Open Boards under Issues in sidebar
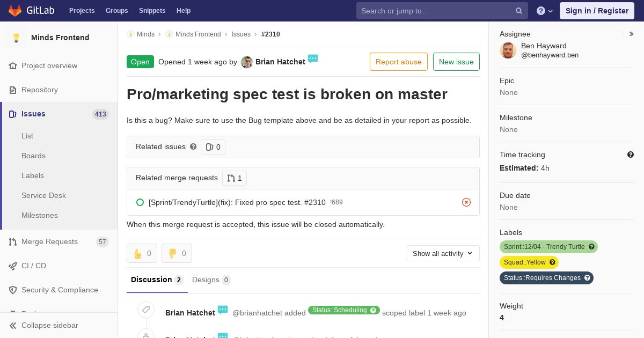The width and height of the screenshot is (644, 338). click(x=33, y=156)
